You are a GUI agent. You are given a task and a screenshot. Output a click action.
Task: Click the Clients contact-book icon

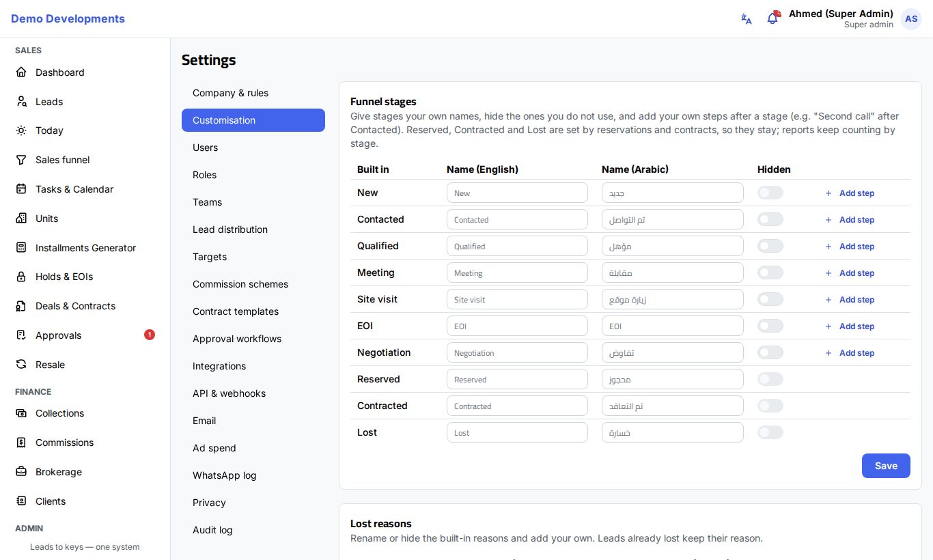[x=21, y=501]
